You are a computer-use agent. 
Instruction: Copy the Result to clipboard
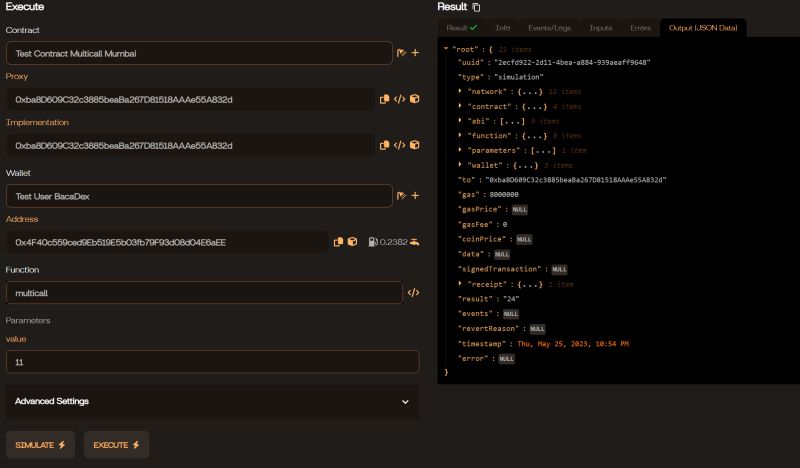tap(476, 7)
